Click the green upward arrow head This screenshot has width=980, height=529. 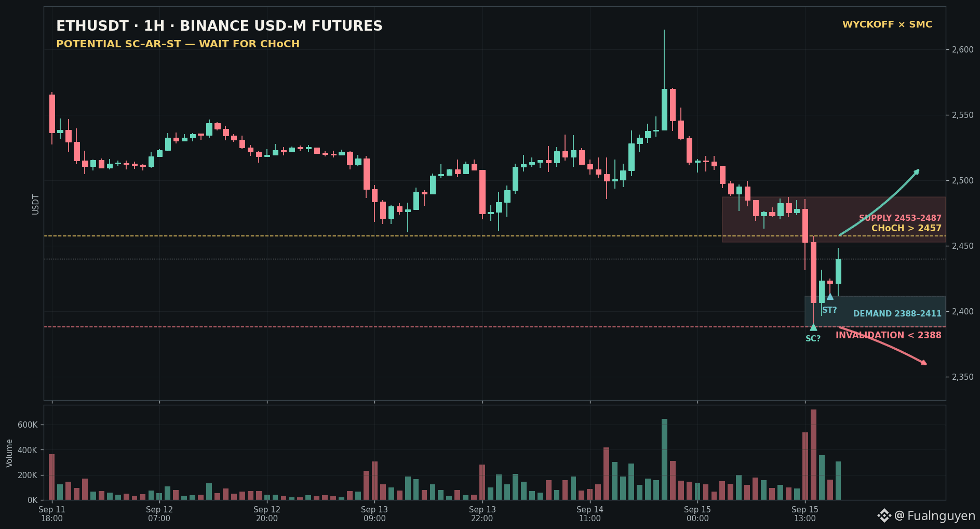tap(917, 172)
